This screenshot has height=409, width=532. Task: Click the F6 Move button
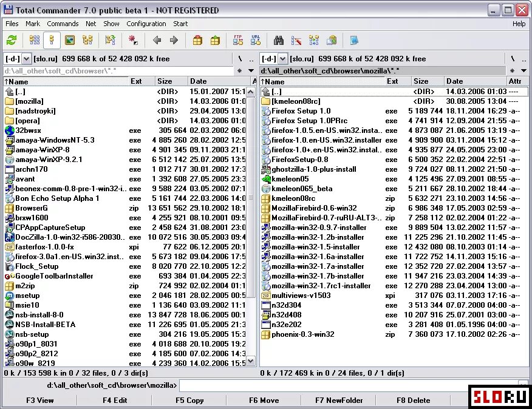click(x=264, y=401)
